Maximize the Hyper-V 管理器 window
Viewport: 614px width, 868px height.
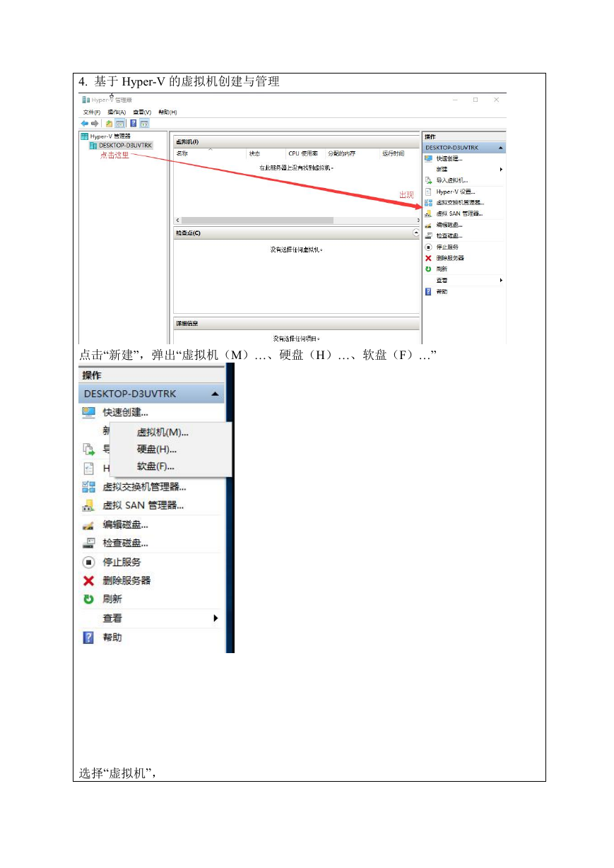(x=476, y=100)
